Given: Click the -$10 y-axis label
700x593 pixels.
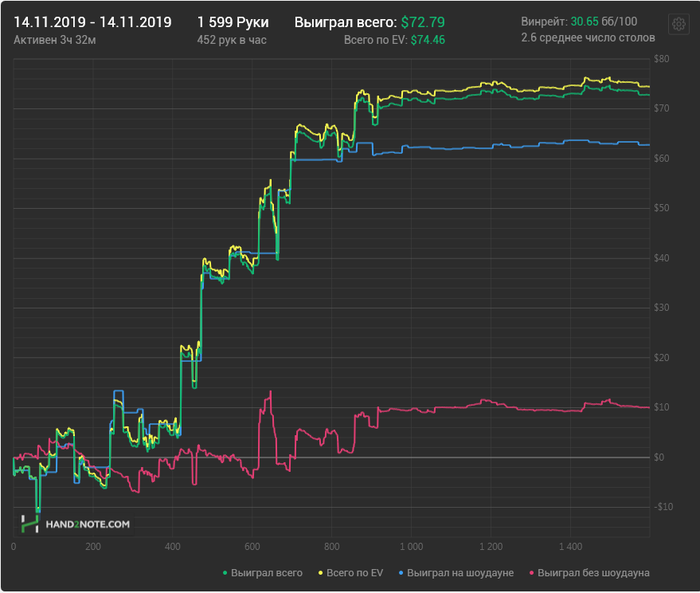Looking at the screenshot, I should (x=663, y=507).
